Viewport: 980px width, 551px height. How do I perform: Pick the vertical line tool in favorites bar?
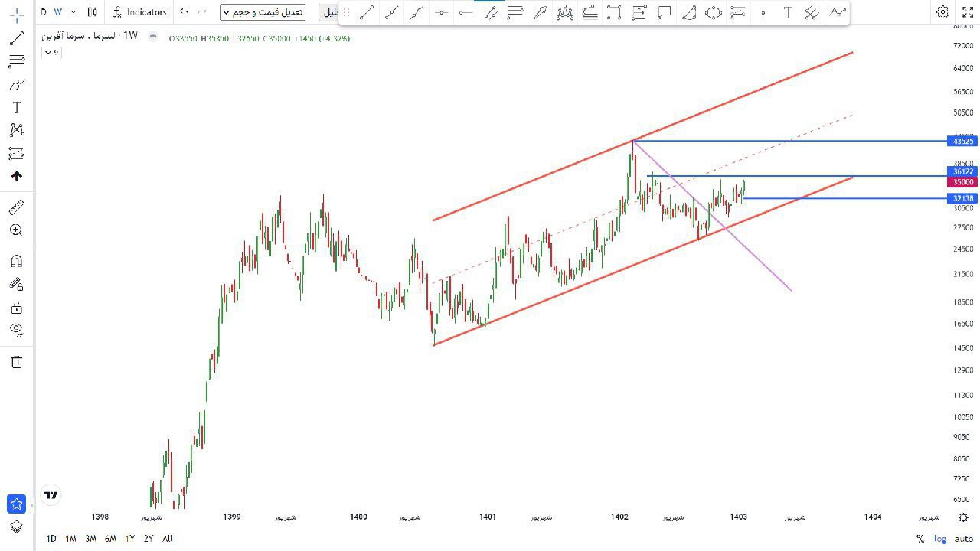pos(763,12)
